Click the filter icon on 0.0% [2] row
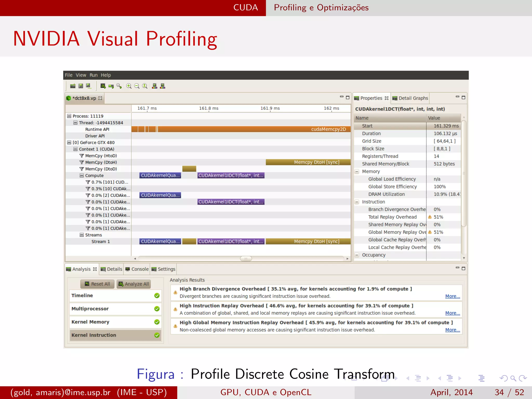Image resolution: width=532 pixels, height=399 pixels. tap(88, 195)
